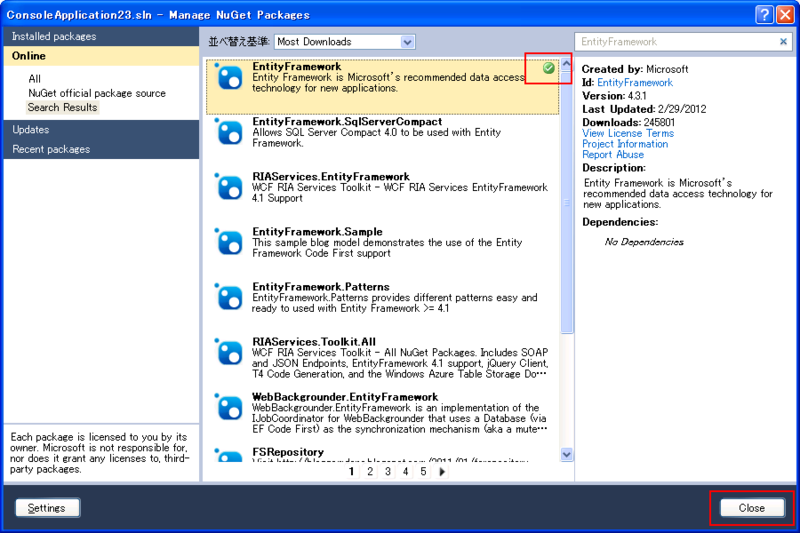Click the Settings button

pyautogui.click(x=47, y=508)
